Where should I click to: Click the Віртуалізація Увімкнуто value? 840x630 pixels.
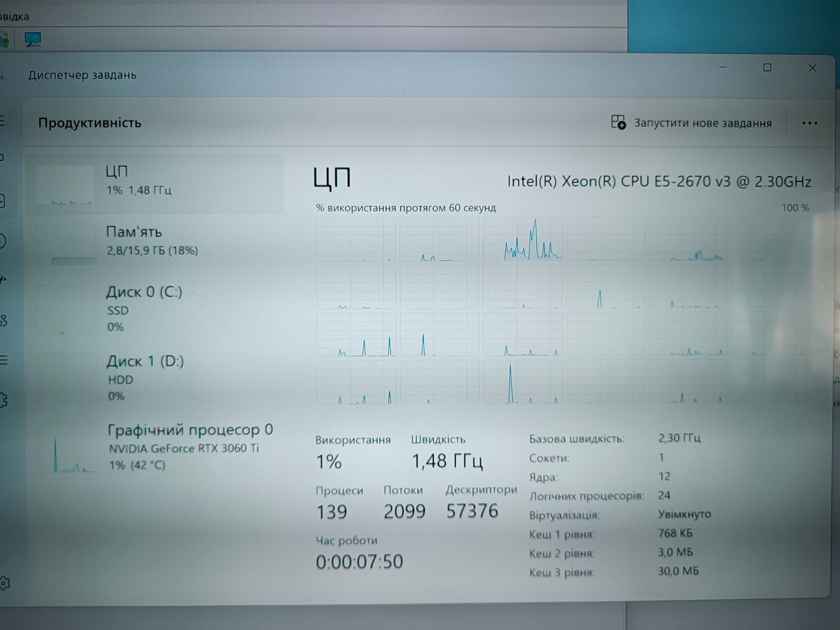pos(684,514)
